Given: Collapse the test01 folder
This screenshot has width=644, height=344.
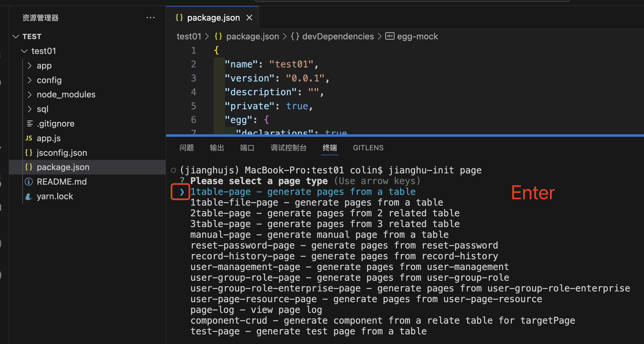Looking at the screenshot, I should (24, 51).
